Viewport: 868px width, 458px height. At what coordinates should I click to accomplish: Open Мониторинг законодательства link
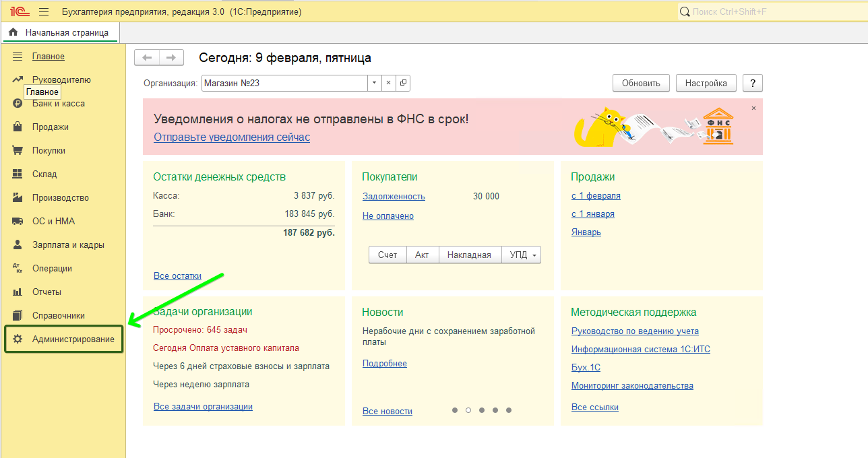[632, 385]
